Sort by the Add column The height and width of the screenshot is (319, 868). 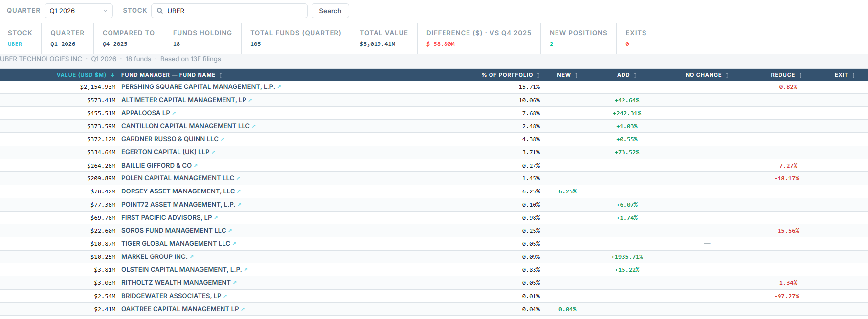627,75
